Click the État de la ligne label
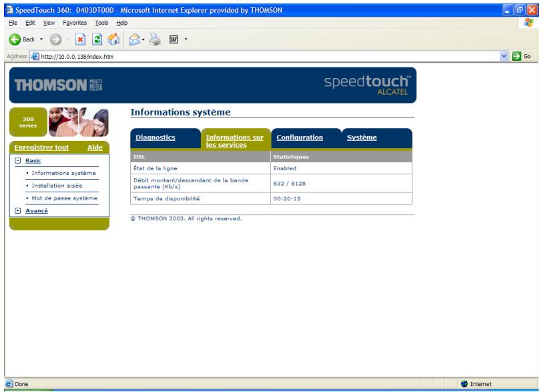 click(156, 168)
